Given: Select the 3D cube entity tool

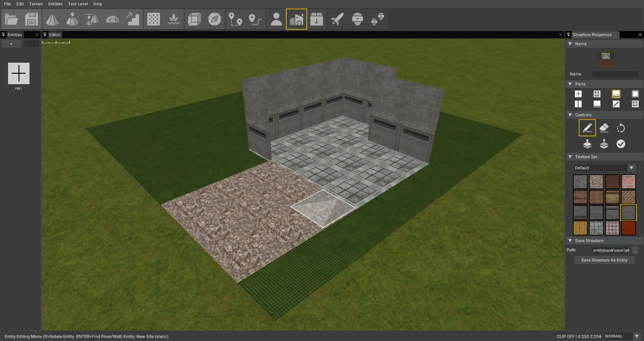Looking at the screenshot, I should click(194, 19).
